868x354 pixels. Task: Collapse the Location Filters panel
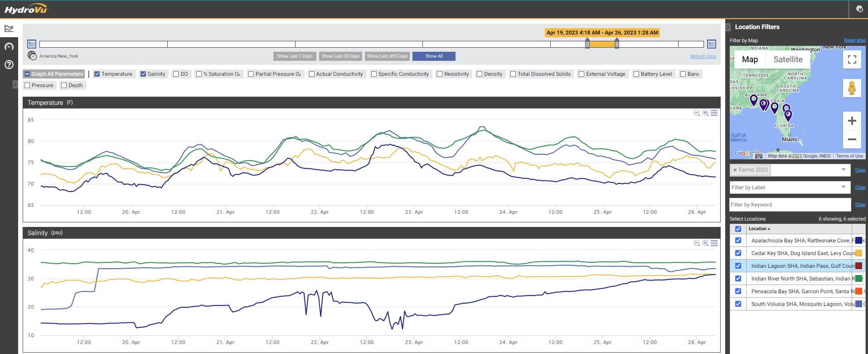point(728,27)
